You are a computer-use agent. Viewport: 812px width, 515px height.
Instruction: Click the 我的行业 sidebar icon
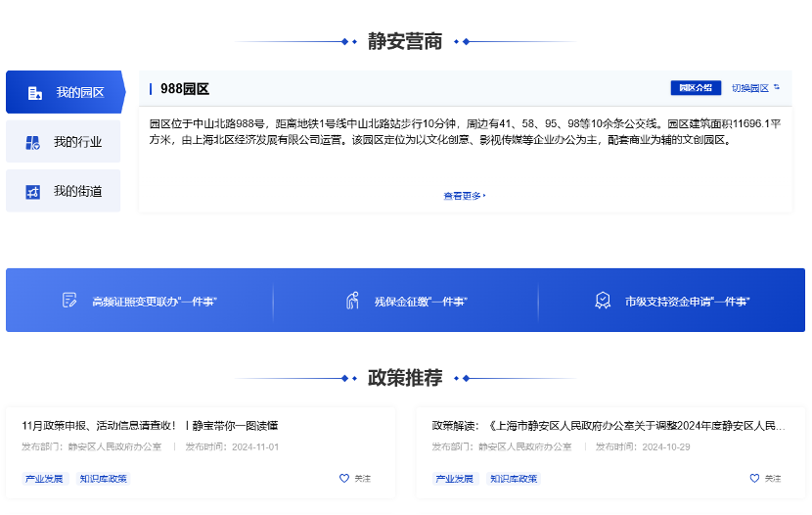(x=33, y=143)
